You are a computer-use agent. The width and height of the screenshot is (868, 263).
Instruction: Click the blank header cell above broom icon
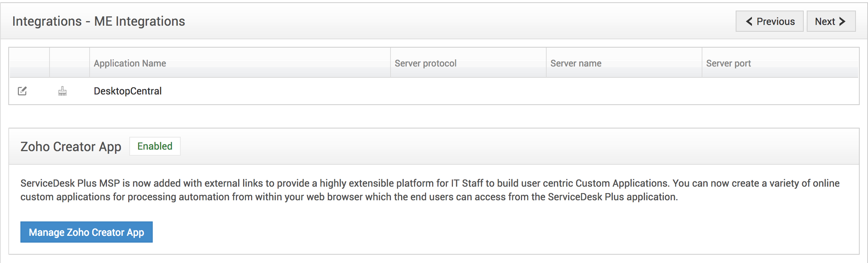(x=70, y=63)
